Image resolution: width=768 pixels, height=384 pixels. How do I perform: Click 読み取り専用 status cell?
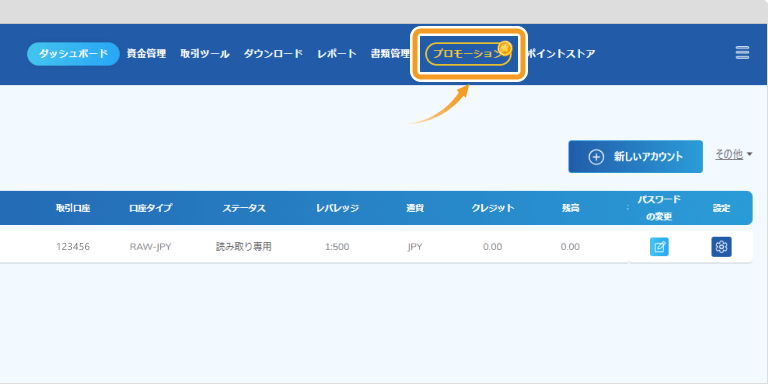(243, 247)
